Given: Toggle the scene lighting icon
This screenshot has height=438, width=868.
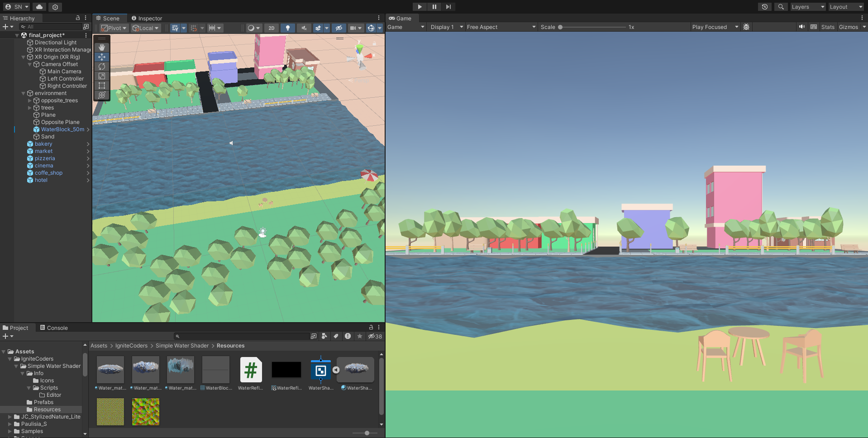Looking at the screenshot, I should (x=288, y=28).
